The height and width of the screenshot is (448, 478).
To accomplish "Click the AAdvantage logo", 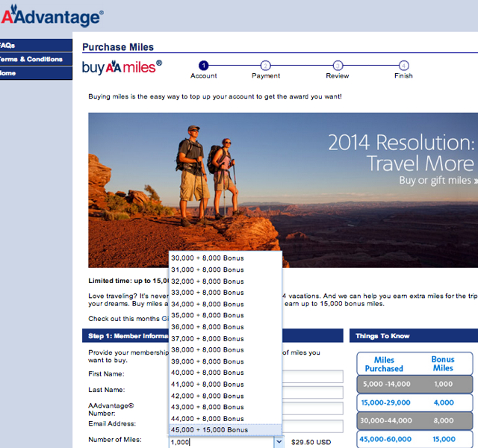I will (52, 16).
